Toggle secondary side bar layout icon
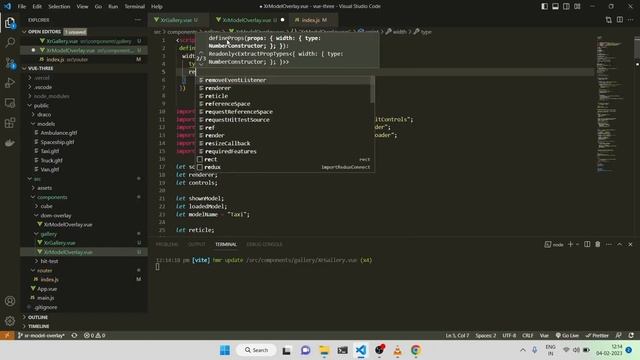Screen dimensions: 640x360 (566, 6)
